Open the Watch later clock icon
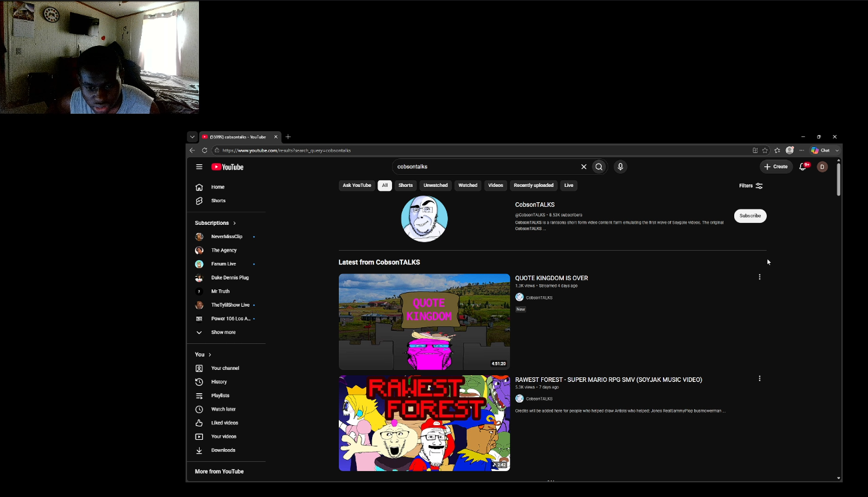Image resolution: width=868 pixels, height=497 pixels. click(x=199, y=409)
